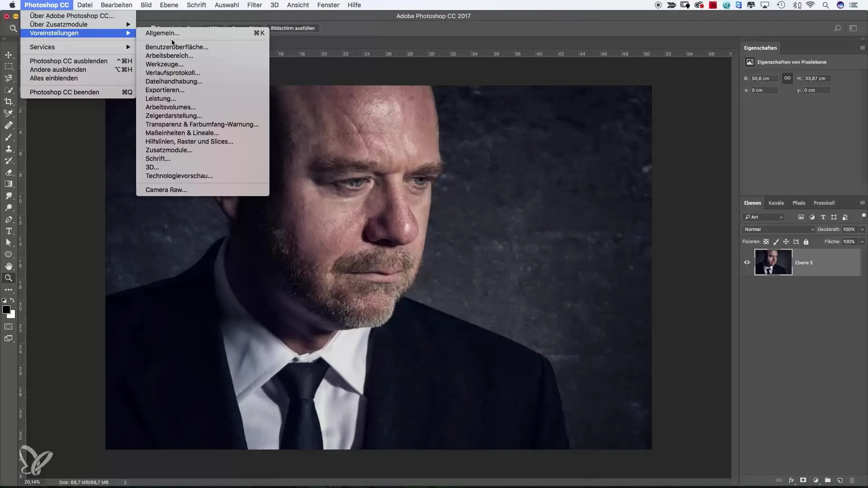This screenshot has height=488, width=868.
Task: Select the Zoom tool in toolbar
Action: point(9,278)
